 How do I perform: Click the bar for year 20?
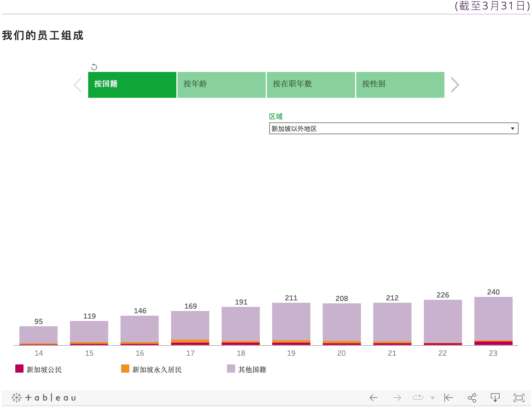[342, 324]
